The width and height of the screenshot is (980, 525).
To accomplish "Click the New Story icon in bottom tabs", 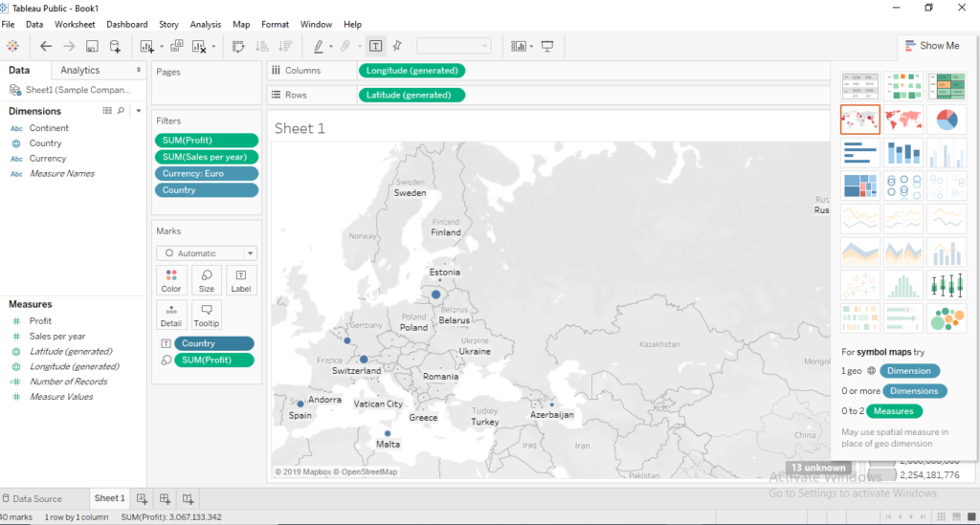I will click(188, 498).
